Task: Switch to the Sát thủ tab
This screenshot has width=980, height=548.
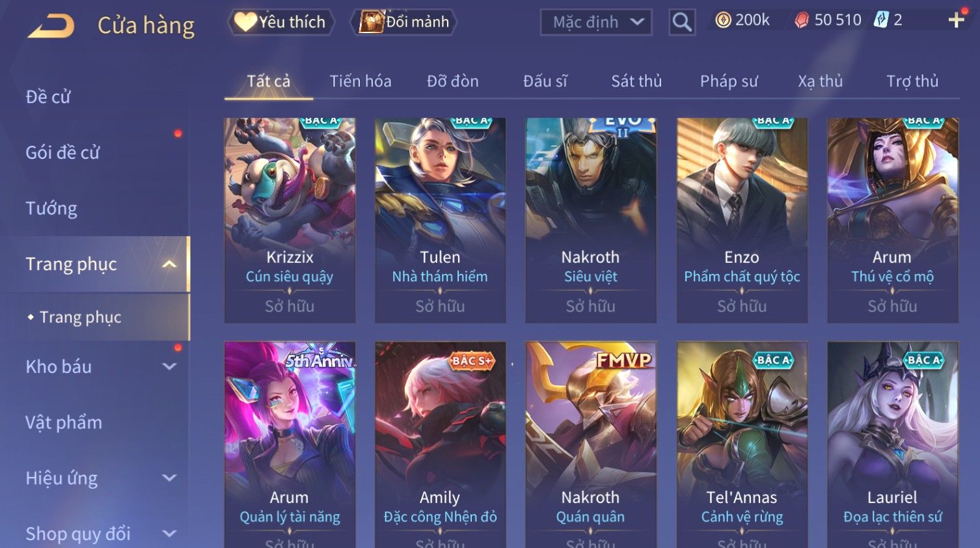Action: pos(636,81)
